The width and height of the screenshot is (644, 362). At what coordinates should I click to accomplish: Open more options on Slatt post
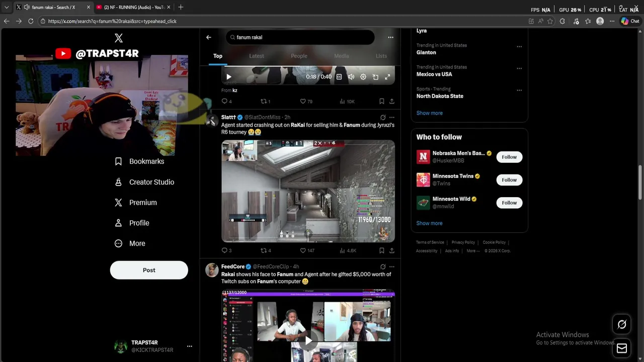pyautogui.click(x=392, y=117)
